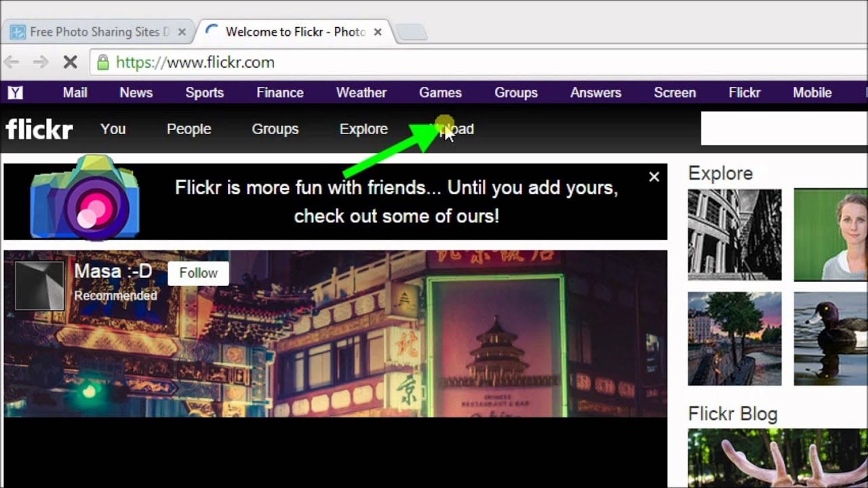
Task: Open Flickr link in the Yahoo bar
Action: [x=745, y=93]
